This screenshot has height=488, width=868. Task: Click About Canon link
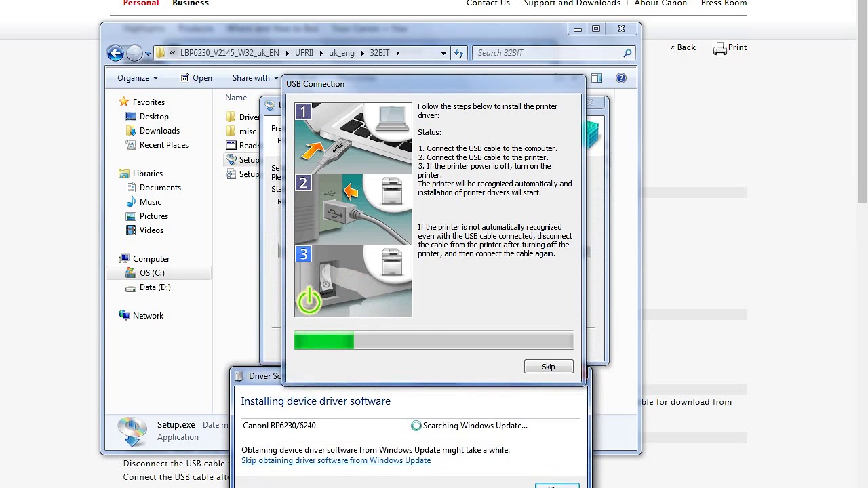coord(660,3)
